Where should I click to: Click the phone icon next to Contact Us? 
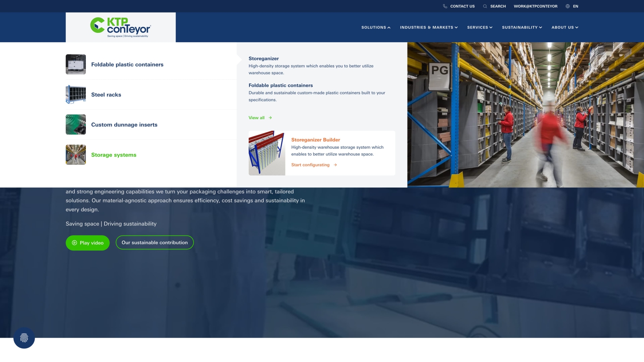coord(445,6)
